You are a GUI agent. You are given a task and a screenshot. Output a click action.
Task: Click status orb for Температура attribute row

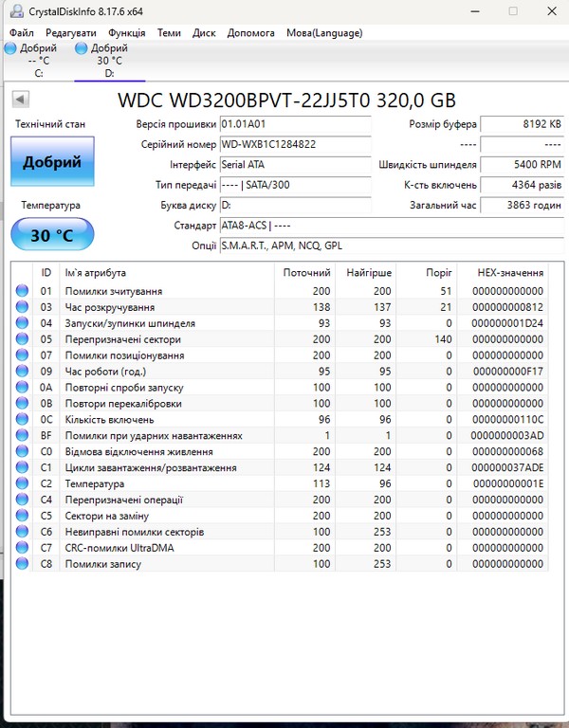click(x=22, y=483)
